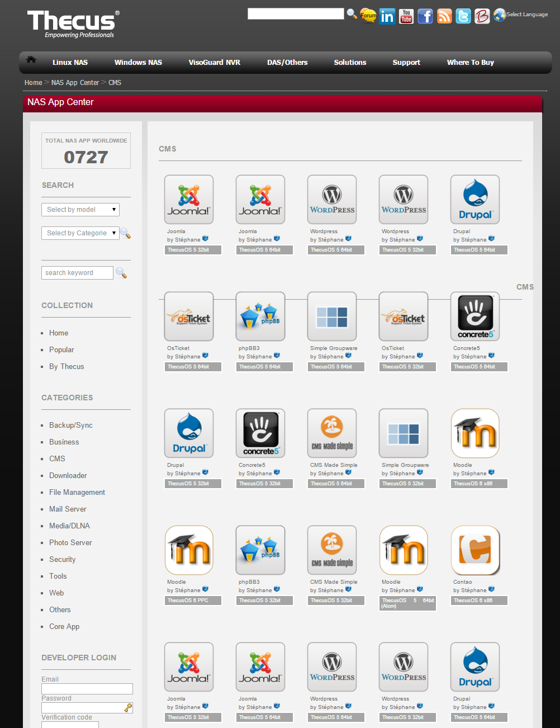Select the CMS category in the sidebar

(57, 459)
